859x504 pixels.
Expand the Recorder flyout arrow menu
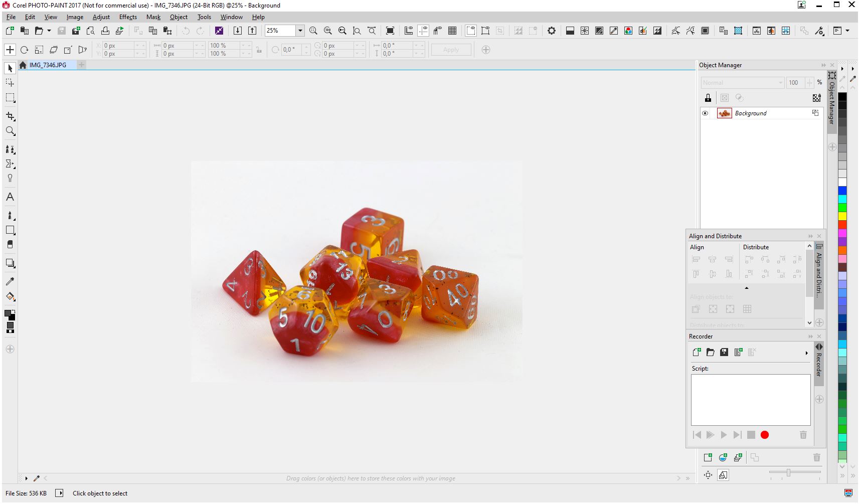pos(807,353)
